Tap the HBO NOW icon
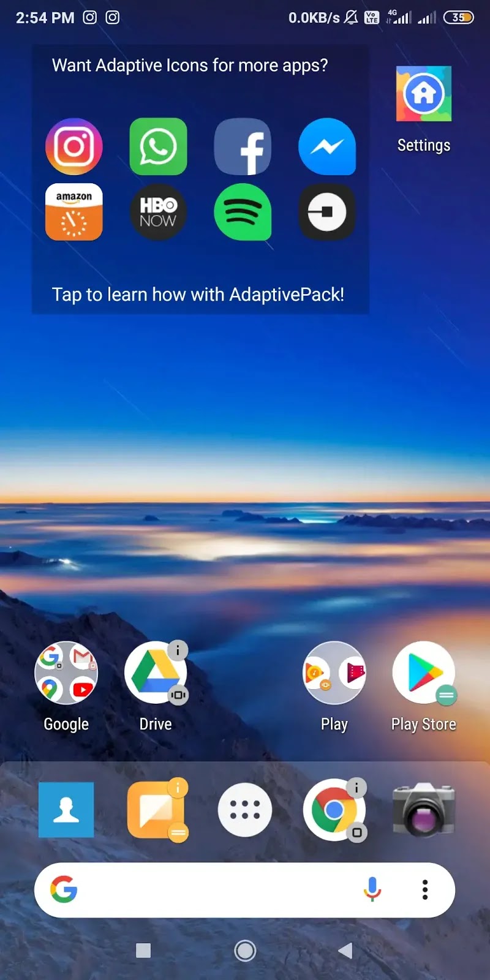The width and height of the screenshot is (490, 980). [158, 212]
